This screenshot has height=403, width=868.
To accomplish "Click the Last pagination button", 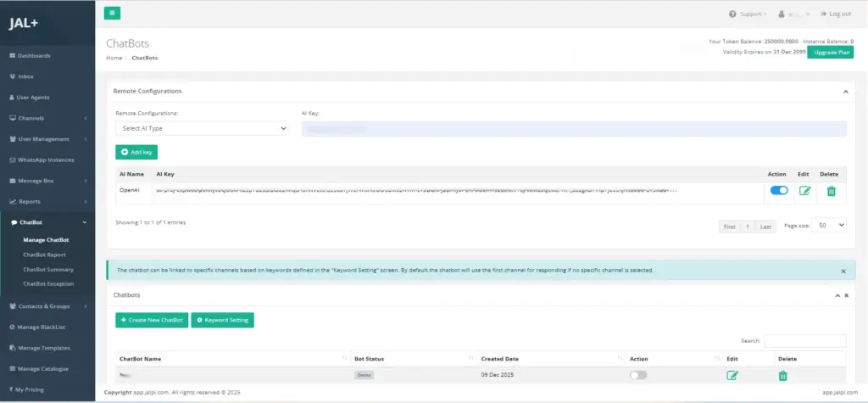I will (x=765, y=227).
